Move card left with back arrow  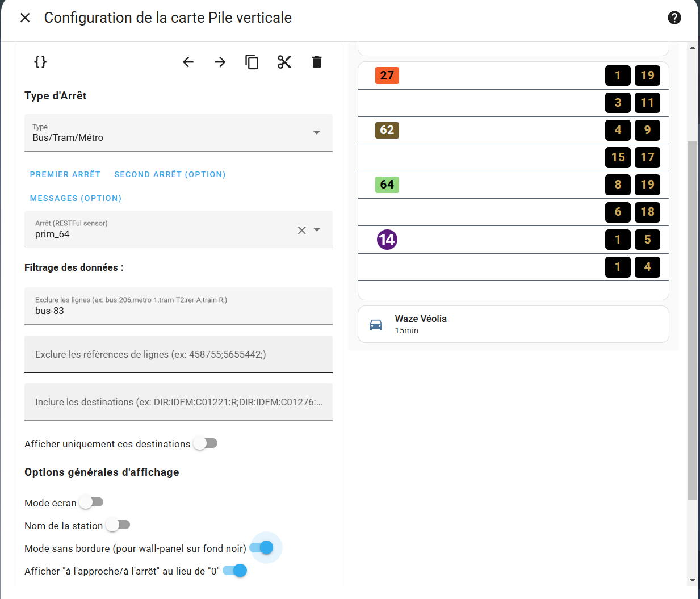(x=188, y=62)
